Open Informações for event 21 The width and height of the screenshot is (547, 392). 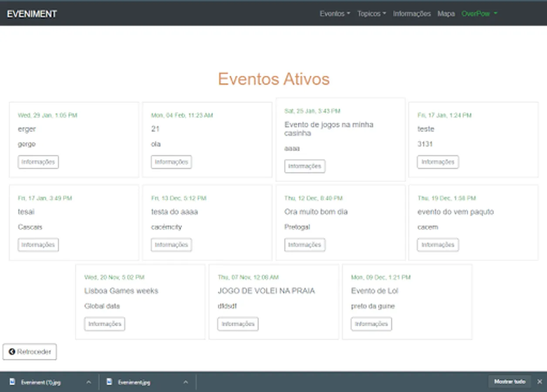171,162
